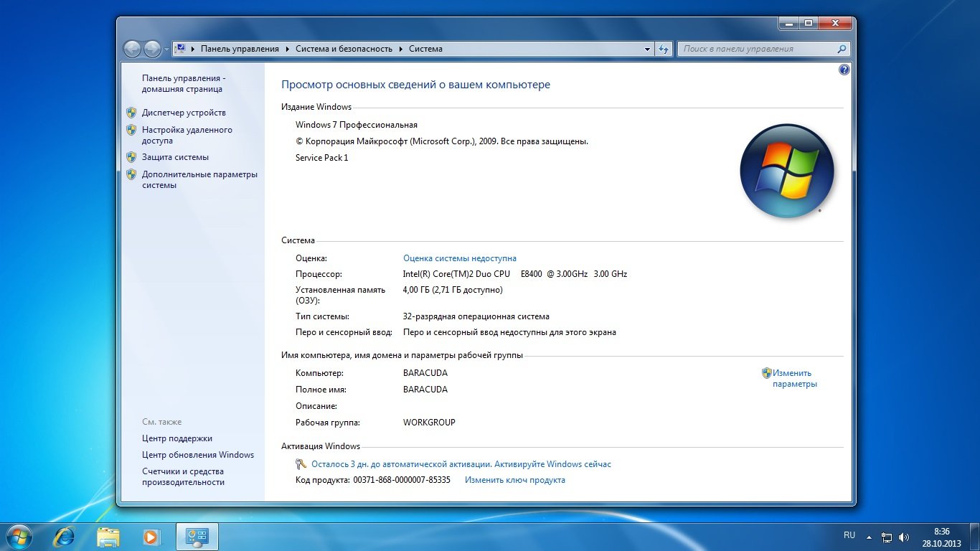The image size is (980, 551).
Task: Click the network tray icon
Action: (x=887, y=537)
